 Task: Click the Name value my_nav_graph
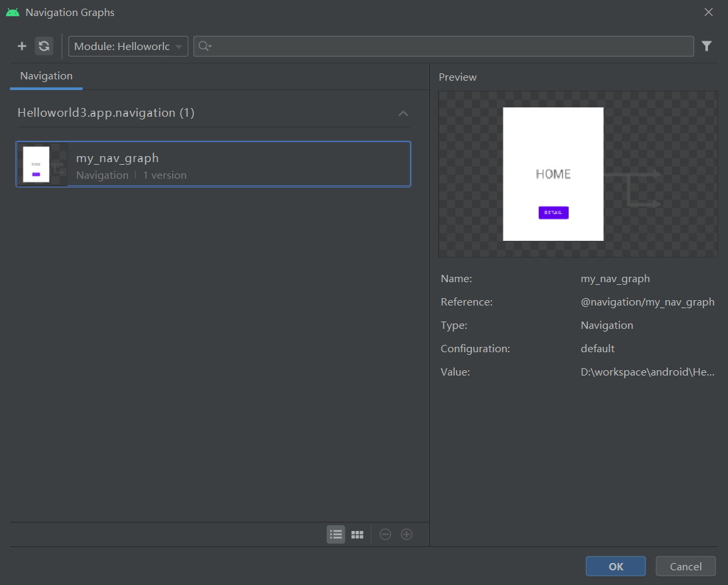click(x=615, y=279)
